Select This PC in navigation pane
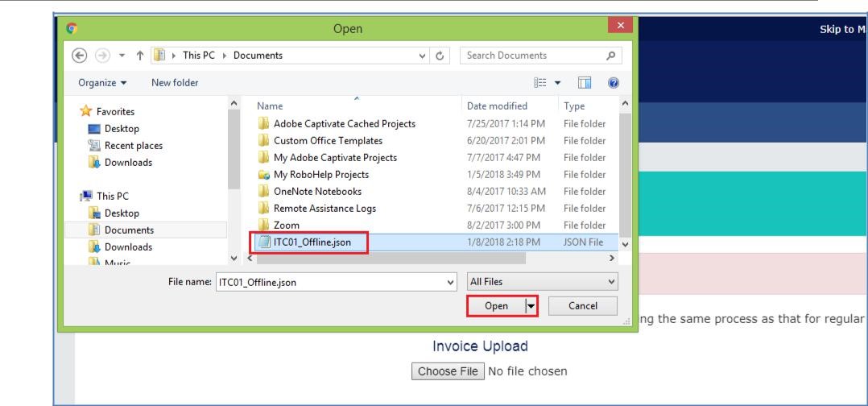 (113, 196)
